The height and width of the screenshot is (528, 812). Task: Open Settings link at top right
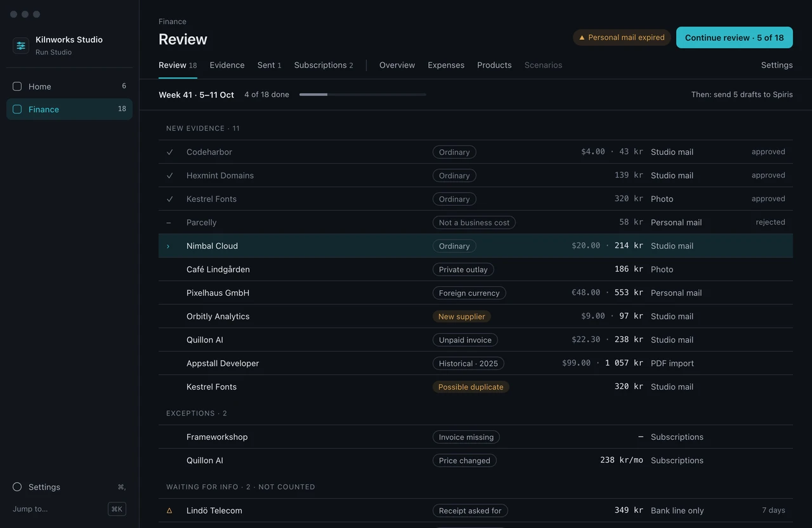point(777,65)
